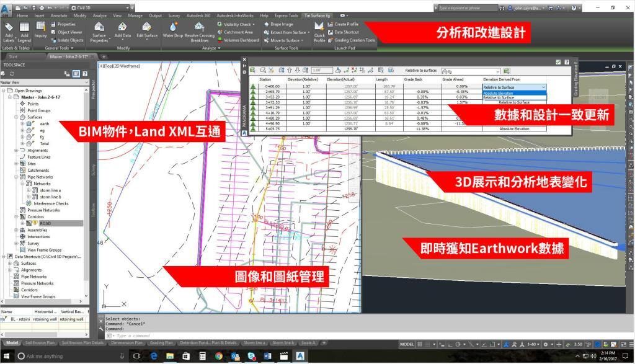Toggle the Toolspace panel display button

click(76, 74)
